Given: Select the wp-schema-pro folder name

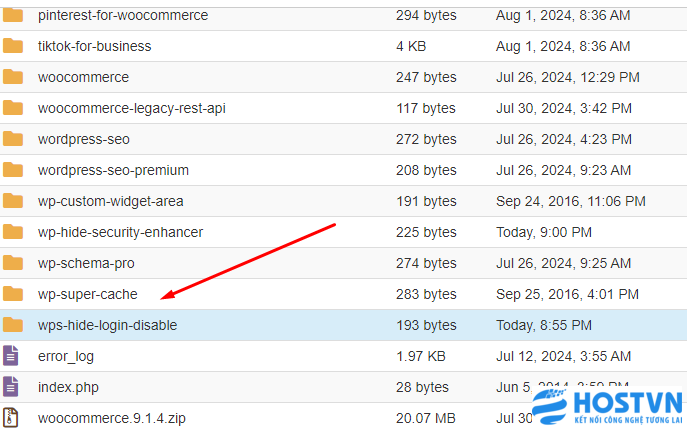Looking at the screenshot, I should (x=86, y=263).
